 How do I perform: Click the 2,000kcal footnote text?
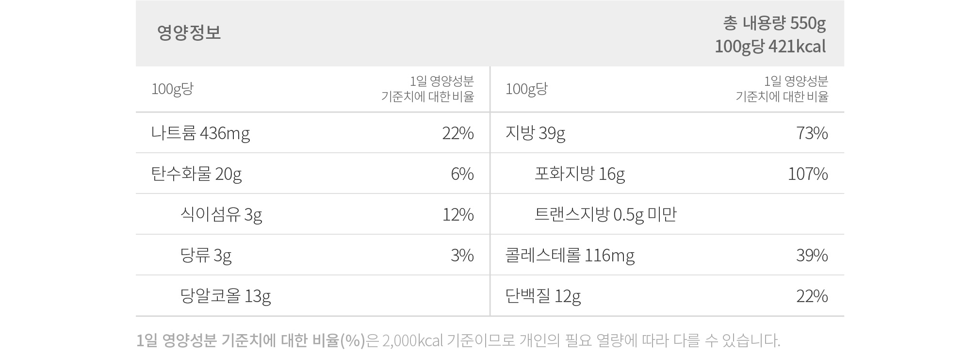pos(413,341)
